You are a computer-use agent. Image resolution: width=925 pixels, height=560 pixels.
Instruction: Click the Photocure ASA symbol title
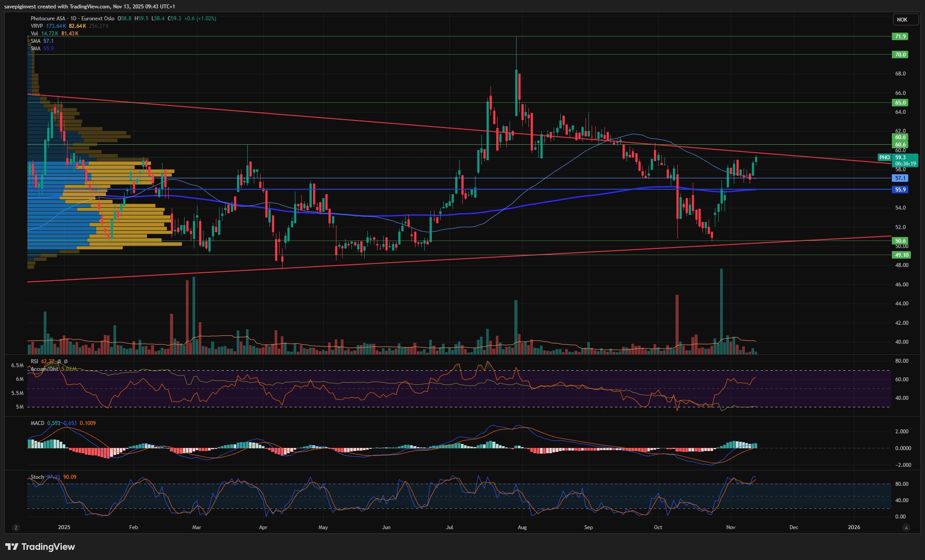click(48, 19)
